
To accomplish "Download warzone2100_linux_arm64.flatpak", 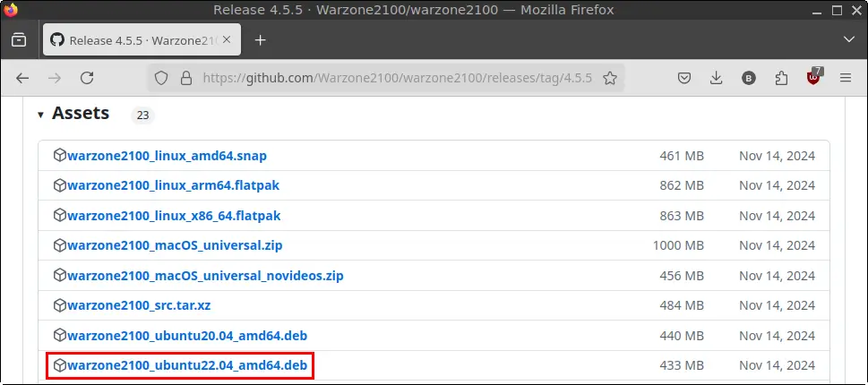I will coord(173,185).
